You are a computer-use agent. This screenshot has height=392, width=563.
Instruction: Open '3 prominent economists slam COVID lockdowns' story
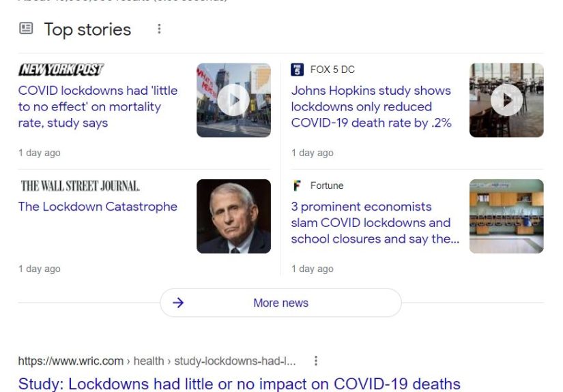click(374, 223)
